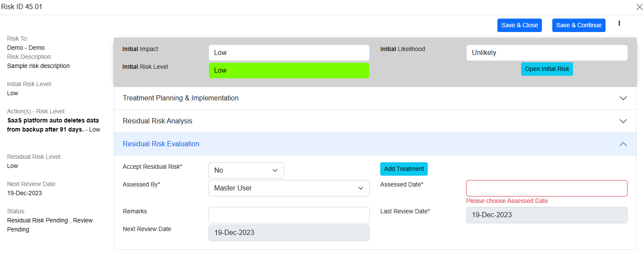Close the Risk ID 45.01 dialog
The image size is (644, 254).
639,7
